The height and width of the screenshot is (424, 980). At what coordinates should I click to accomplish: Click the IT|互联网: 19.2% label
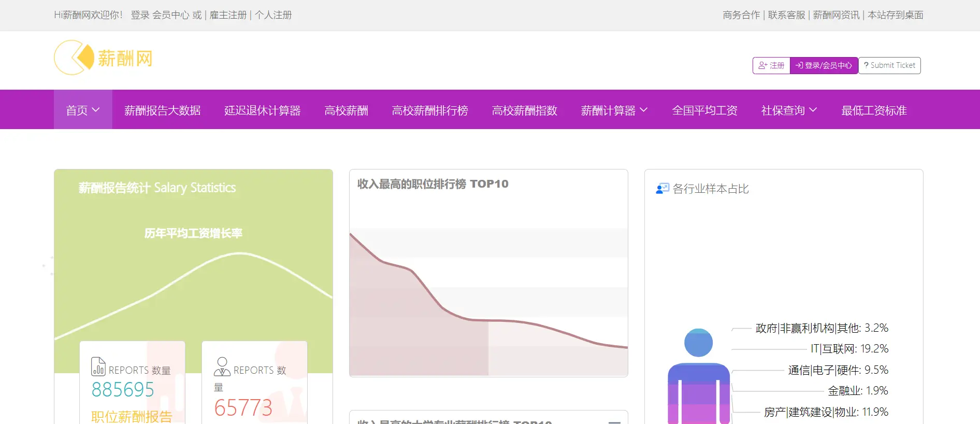point(849,349)
